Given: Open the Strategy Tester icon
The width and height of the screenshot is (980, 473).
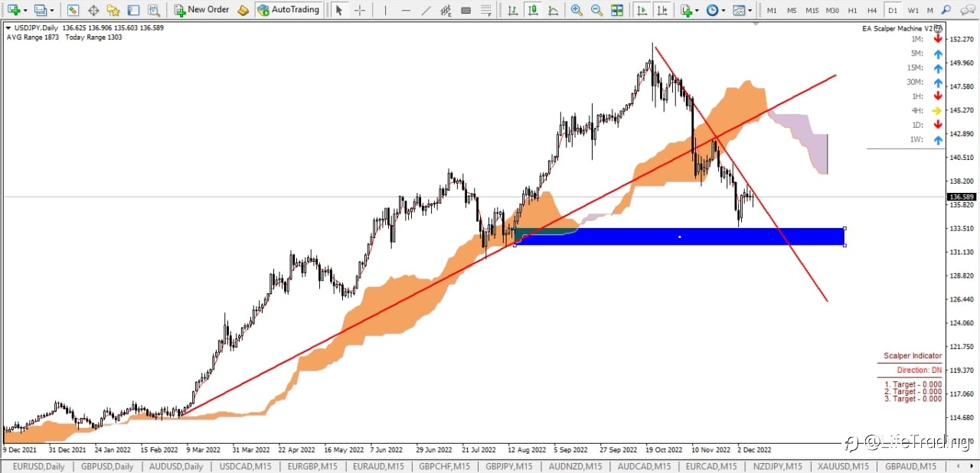Looking at the screenshot, I should (x=154, y=10).
